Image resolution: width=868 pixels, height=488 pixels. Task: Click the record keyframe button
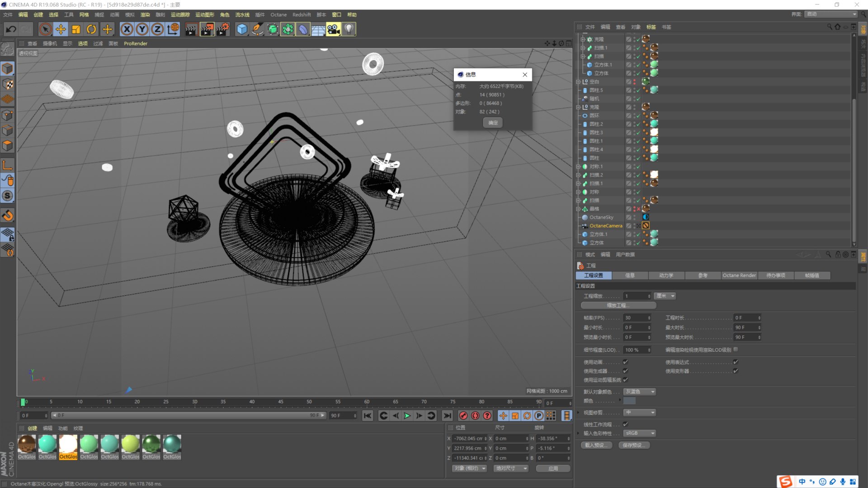[463, 416]
